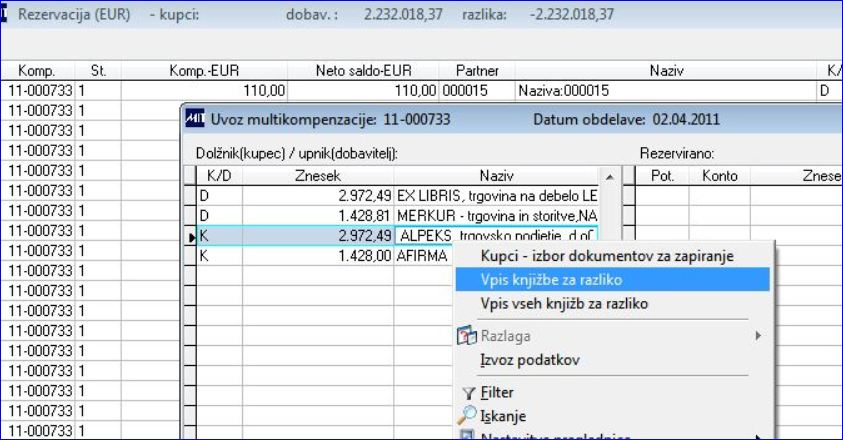Click the Iskanje magnifier icon

467,415
